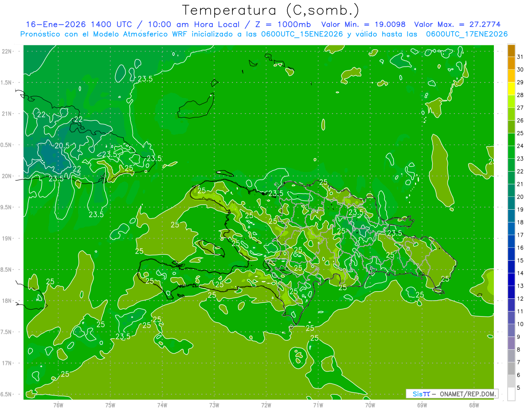Screen dimensions: 532x411
Task: Click the lime legend swatch between 27 and 28
Action: (511, 101)
